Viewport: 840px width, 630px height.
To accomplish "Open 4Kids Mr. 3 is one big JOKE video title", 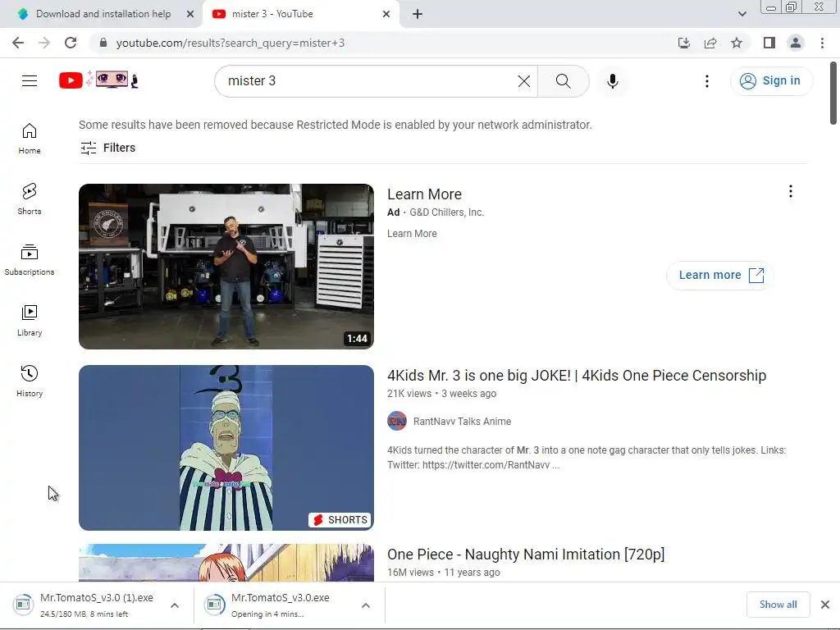I will coord(577,376).
